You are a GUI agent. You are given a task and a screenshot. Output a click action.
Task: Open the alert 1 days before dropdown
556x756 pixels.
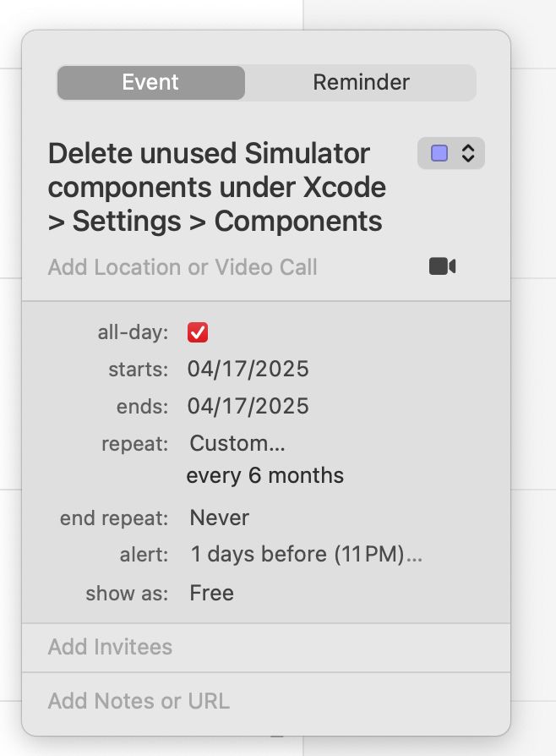306,554
